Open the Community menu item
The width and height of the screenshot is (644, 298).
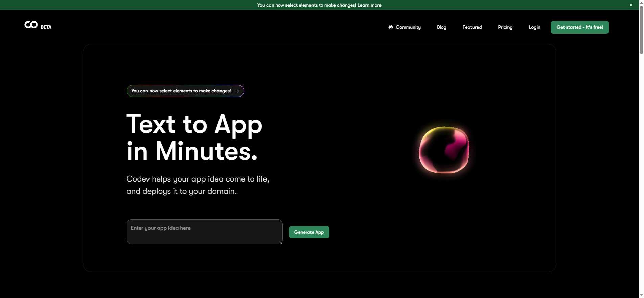pos(405,27)
